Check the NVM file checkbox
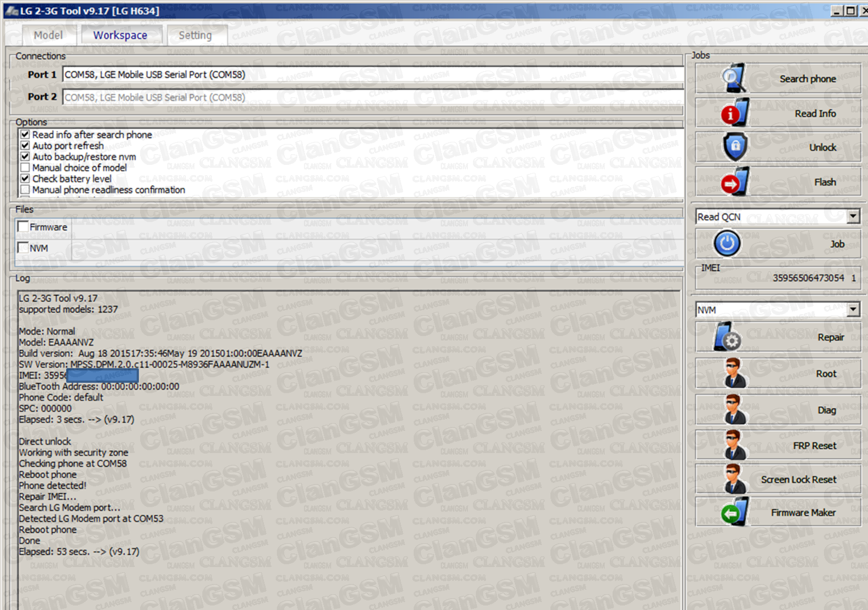The image size is (868, 610). [x=23, y=247]
